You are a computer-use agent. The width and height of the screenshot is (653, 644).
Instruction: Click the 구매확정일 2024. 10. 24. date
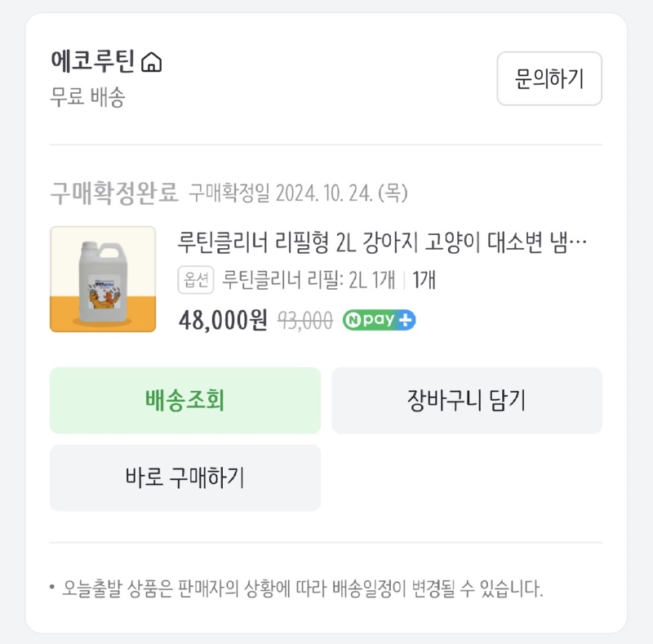point(298,193)
